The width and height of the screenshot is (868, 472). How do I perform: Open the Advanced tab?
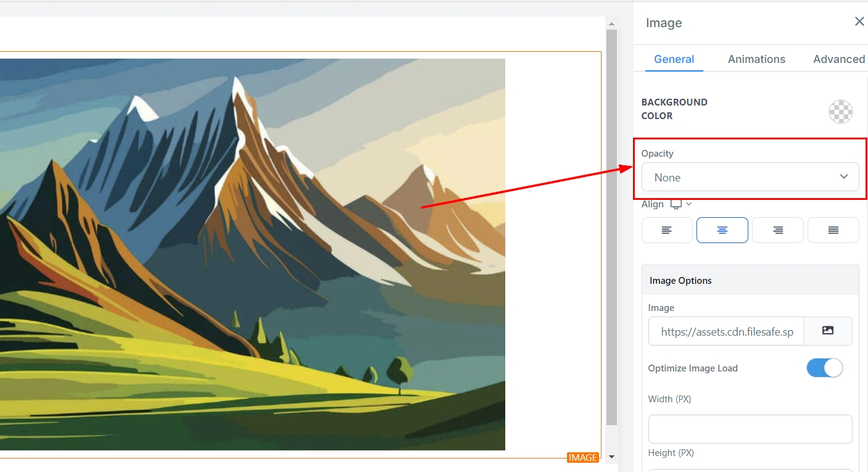[839, 59]
